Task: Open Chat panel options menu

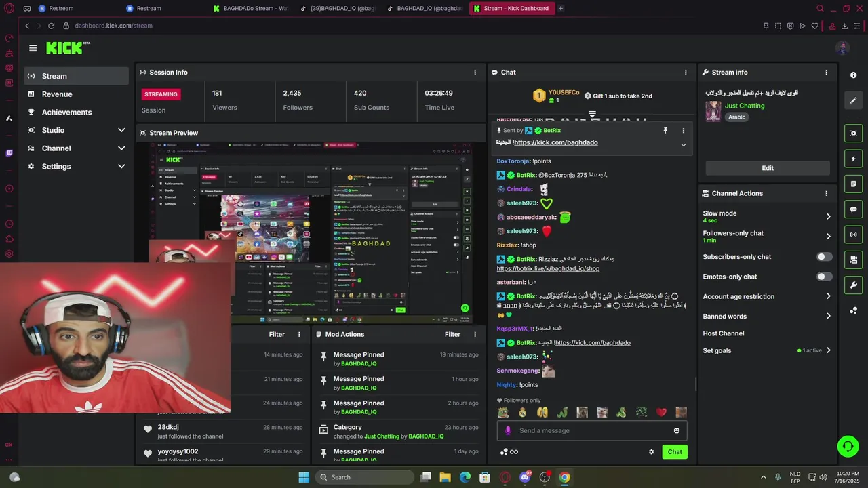Action: 686,73
